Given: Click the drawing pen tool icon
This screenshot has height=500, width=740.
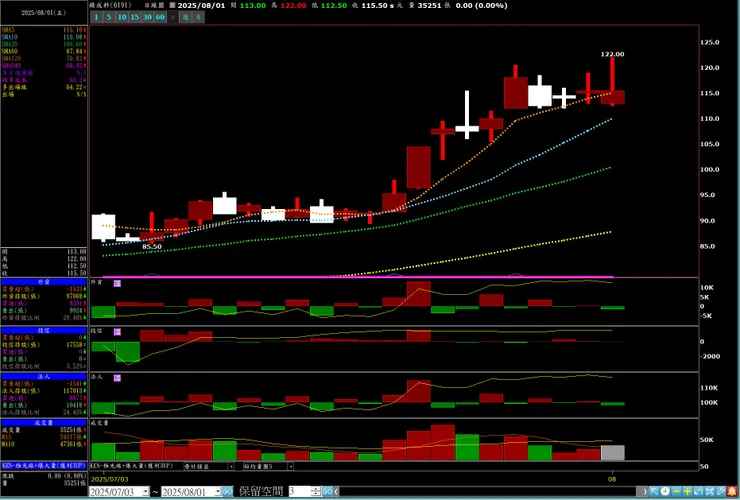Looking at the screenshot, I should coord(721,492).
